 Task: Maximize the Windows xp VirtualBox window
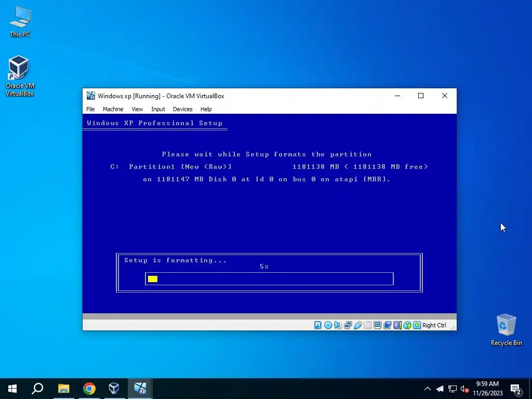pos(421,96)
